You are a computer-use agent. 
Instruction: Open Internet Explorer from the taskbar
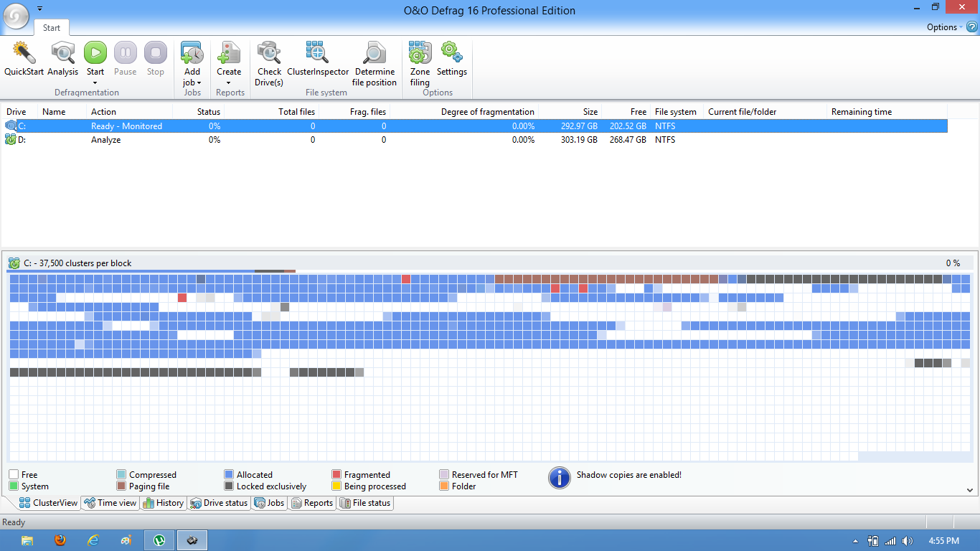pos(93,540)
